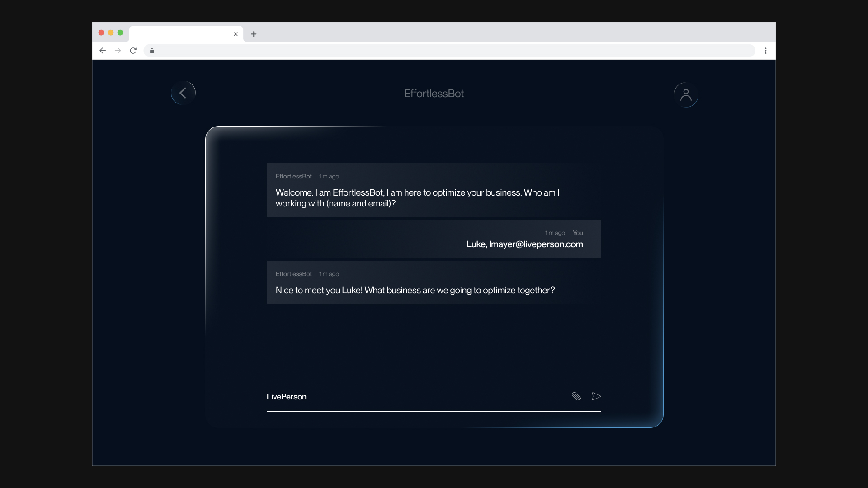
Task: Click the lmayer@liveperson.com email text
Action: coord(536,244)
